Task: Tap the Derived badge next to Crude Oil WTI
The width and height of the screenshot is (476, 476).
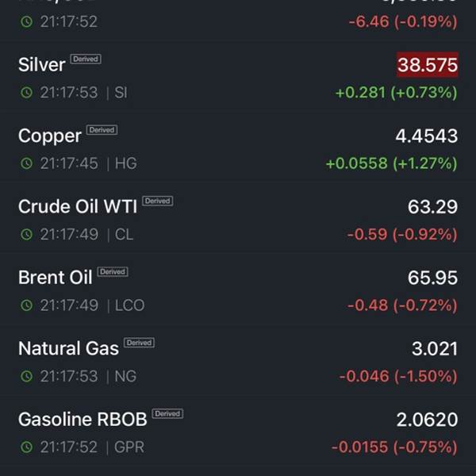Action: coord(158,201)
